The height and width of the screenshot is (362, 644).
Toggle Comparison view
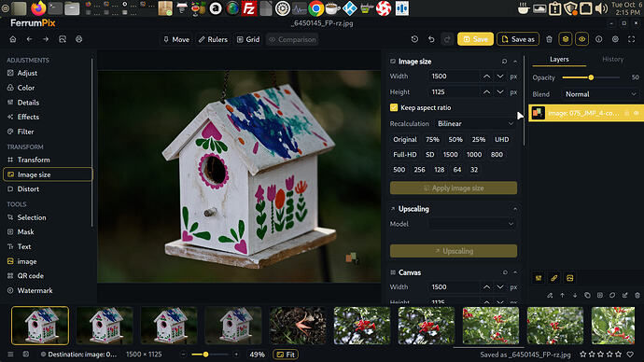pos(292,39)
